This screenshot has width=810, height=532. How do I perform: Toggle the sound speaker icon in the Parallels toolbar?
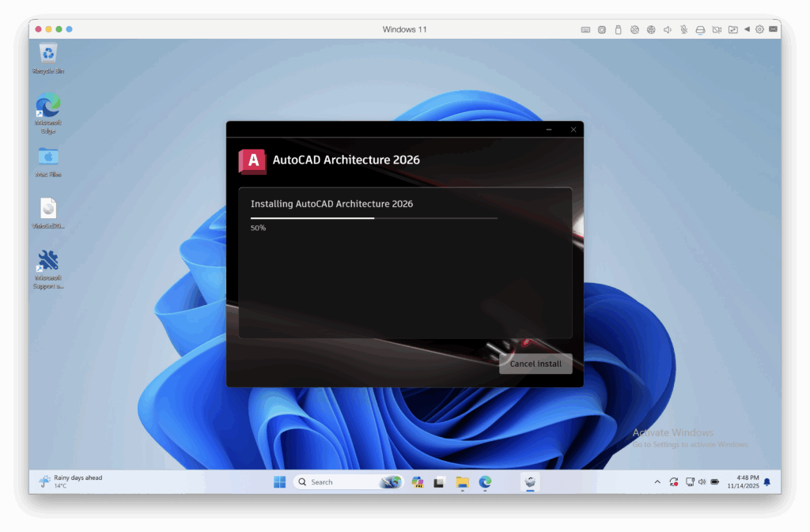667,29
